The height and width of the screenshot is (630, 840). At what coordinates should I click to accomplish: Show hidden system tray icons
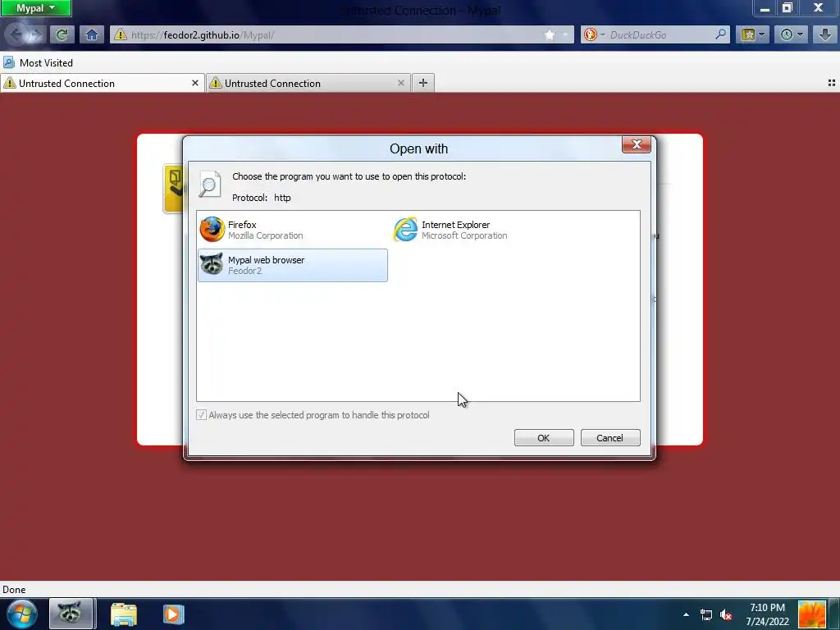coord(686,614)
